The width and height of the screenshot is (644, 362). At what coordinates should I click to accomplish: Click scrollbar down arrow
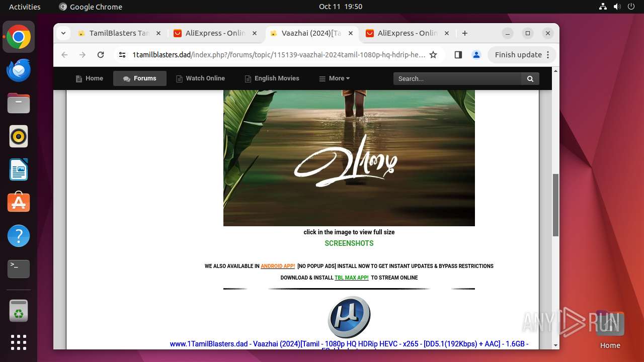pyautogui.click(x=555, y=345)
